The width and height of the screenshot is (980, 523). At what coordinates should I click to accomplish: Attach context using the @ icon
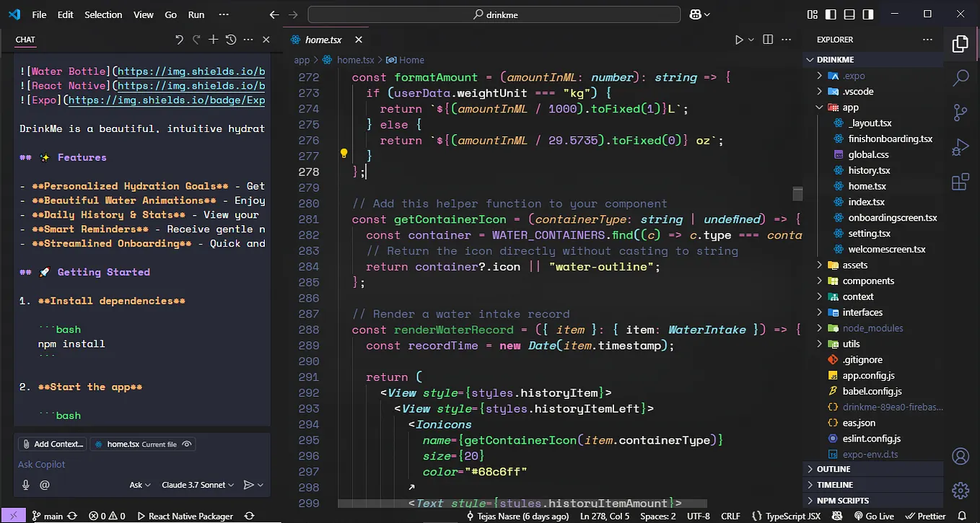[x=43, y=485]
